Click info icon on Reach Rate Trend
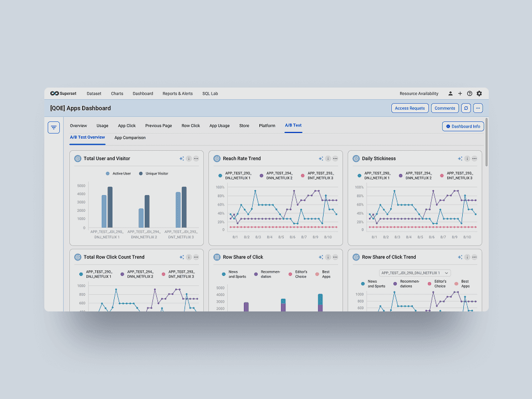The height and width of the screenshot is (399, 532). (x=328, y=158)
